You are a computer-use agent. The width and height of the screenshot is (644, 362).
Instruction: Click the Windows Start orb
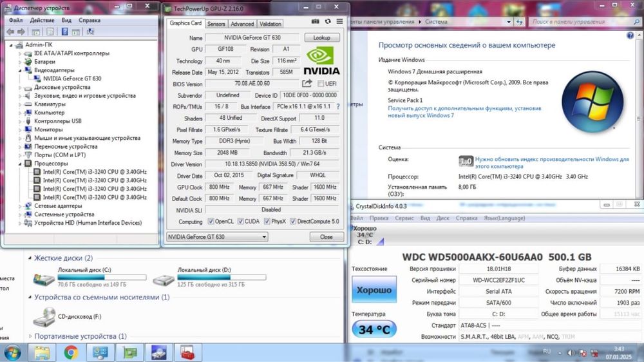(12, 353)
